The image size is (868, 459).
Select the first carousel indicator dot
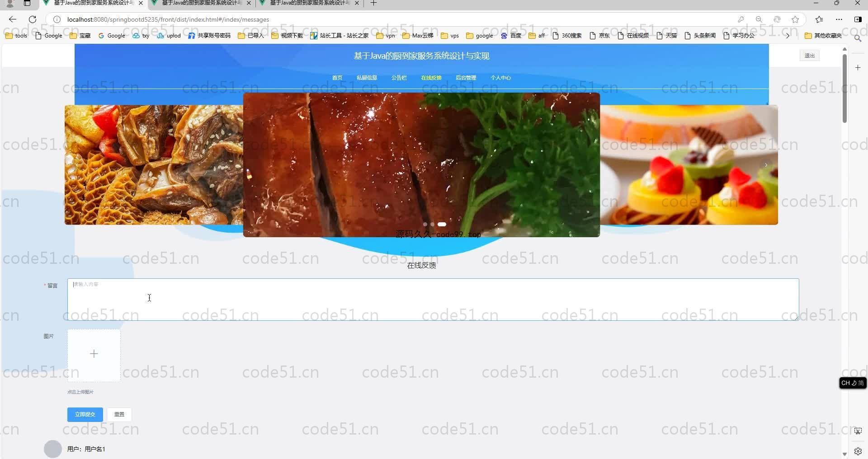point(425,224)
